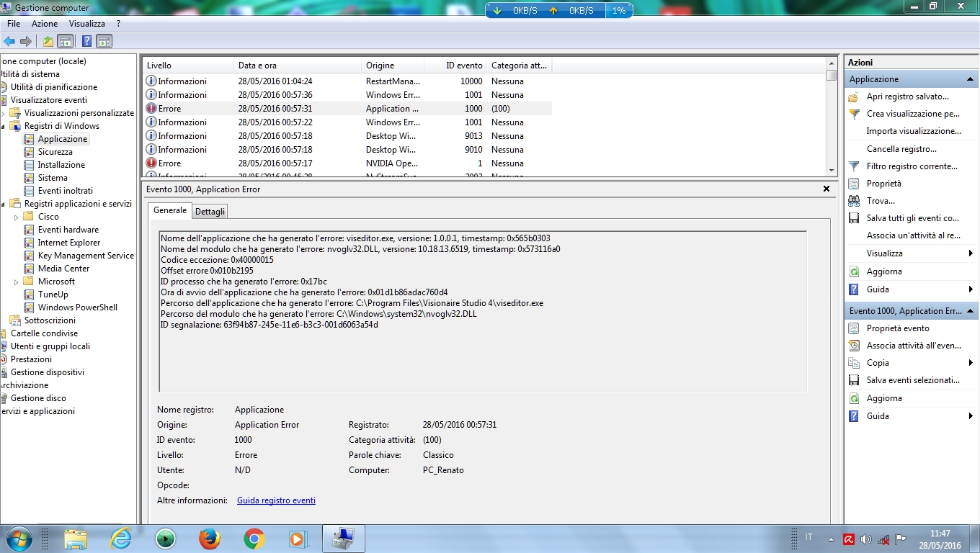Select the Eventi hardware log
The width and height of the screenshot is (980, 553).
[68, 230]
